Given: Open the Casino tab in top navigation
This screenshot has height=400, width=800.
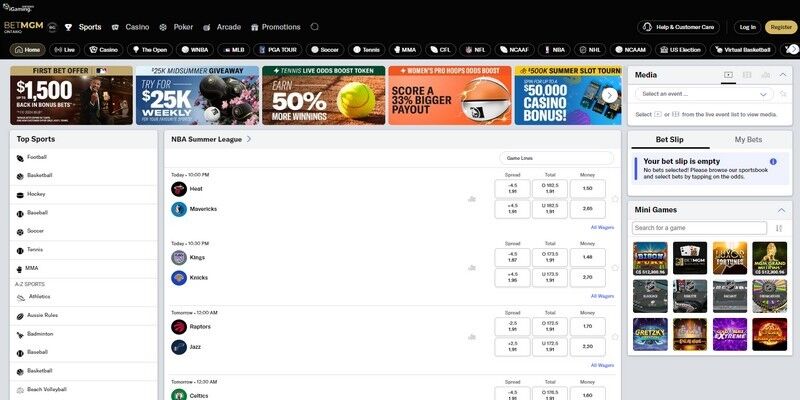Looking at the screenshot, I should (x=129, y=27).
